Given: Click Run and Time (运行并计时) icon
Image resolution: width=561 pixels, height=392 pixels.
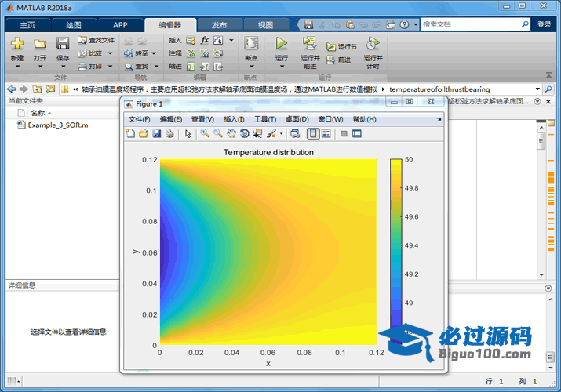Looking at the screenshot, I should [373, 43].
